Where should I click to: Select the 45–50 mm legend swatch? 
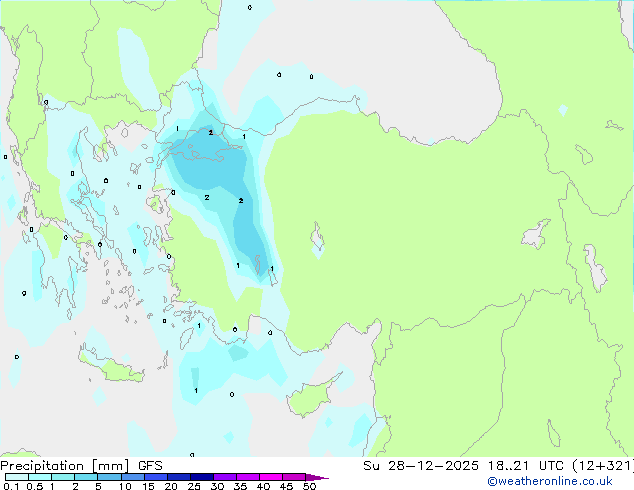pyautogui.click(x=294, y=477)
